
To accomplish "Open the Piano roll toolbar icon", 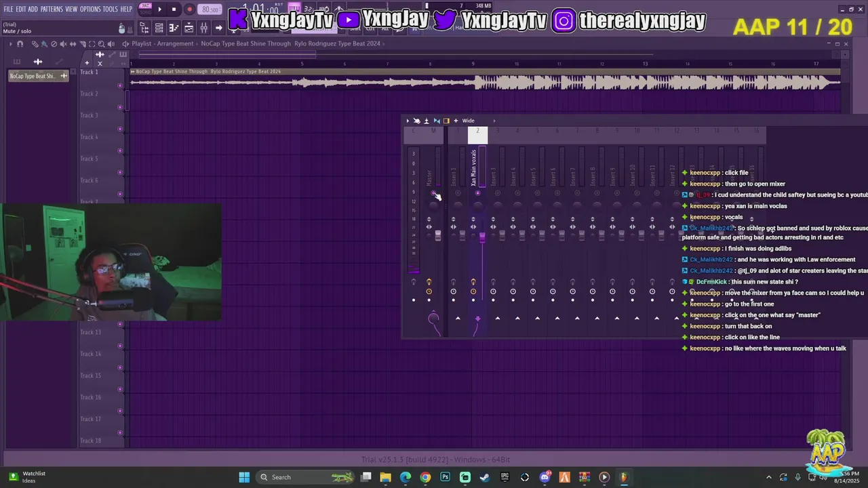I will click(174, 28).
